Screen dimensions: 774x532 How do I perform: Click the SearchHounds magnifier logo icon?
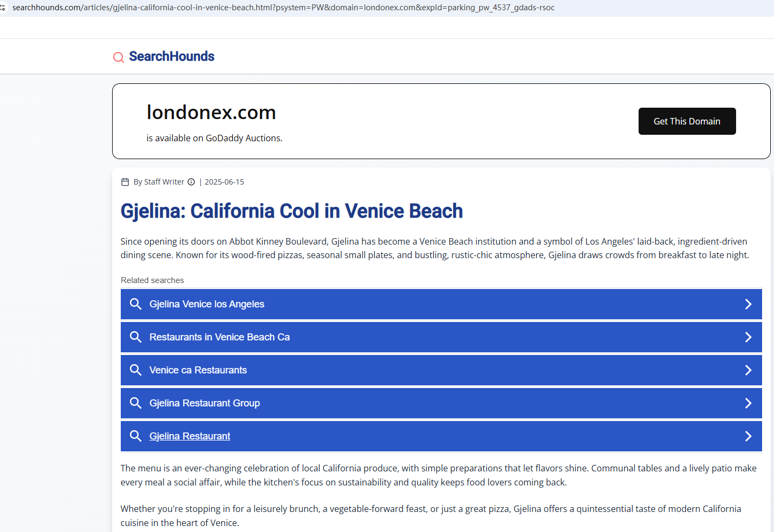tap(118, 57)
